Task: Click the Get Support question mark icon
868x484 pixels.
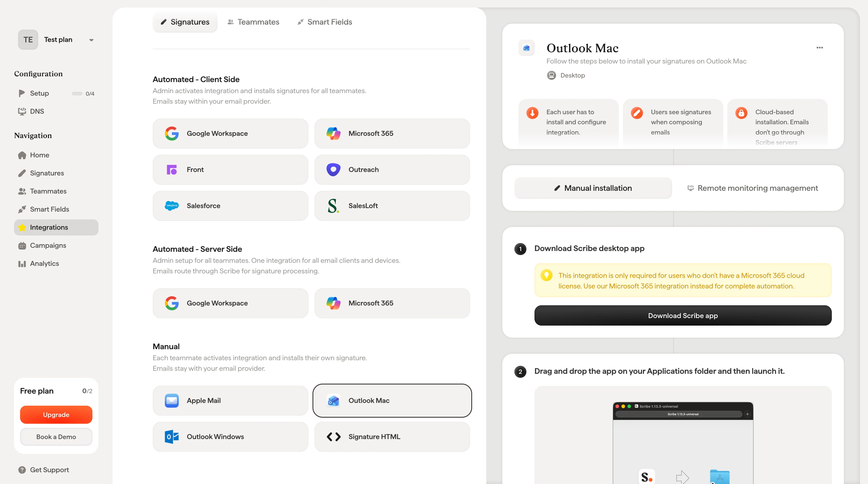Action: (x=22, y=470)
